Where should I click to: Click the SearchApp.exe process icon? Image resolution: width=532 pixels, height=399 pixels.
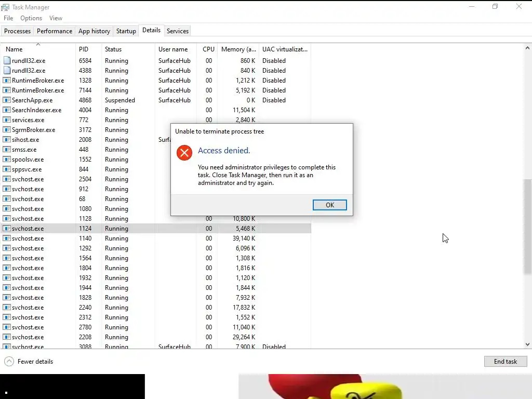pos(7,100)
